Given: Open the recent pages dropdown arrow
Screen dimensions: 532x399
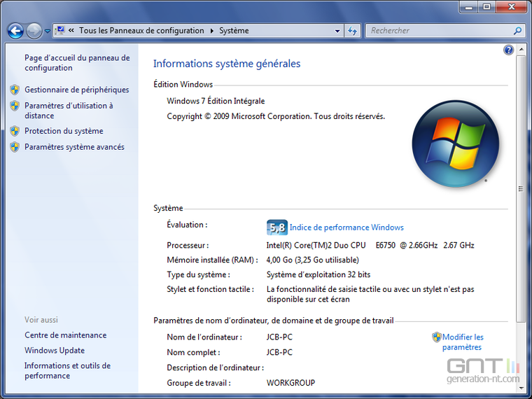Looking at the screenshot, I should pyautogui.click(x=47, y=31).
